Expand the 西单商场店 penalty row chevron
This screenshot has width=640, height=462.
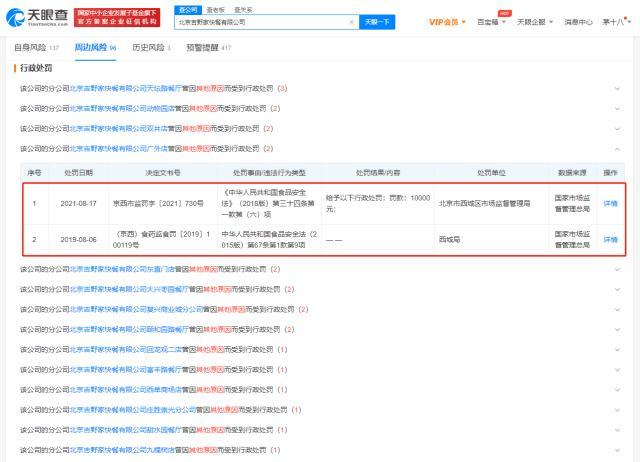point(617,390)
